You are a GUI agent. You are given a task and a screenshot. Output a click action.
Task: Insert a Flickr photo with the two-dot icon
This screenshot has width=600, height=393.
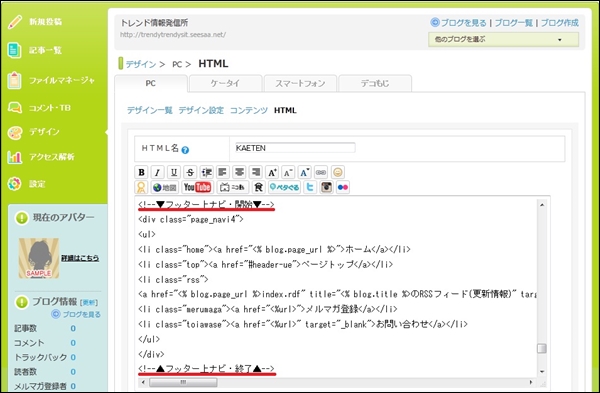click(x=343, y=188)
